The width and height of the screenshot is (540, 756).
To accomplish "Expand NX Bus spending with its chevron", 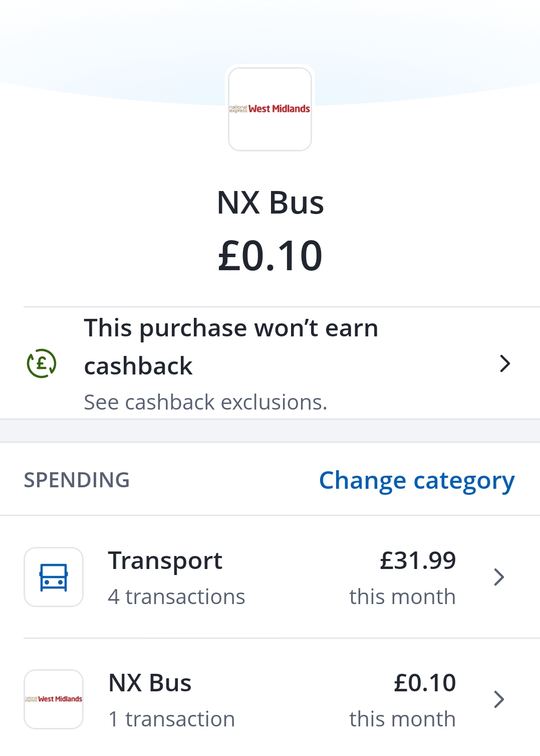I will pos(498,699).
